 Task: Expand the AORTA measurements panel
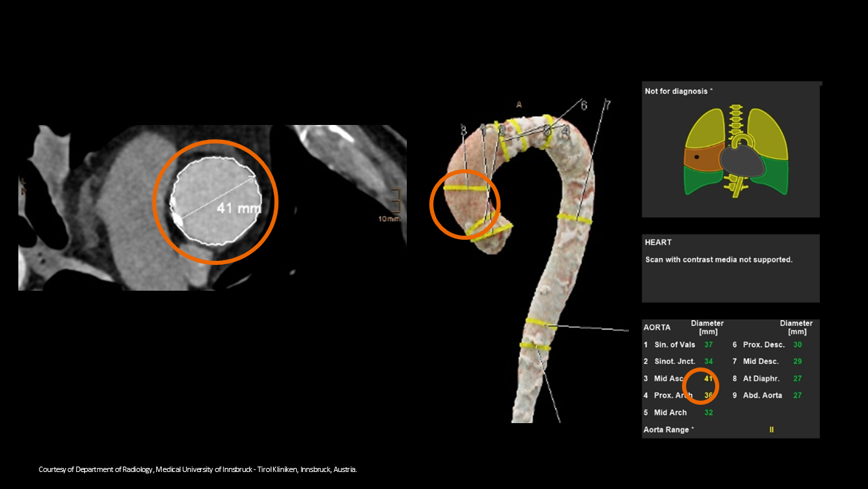(x=730, y=378)
